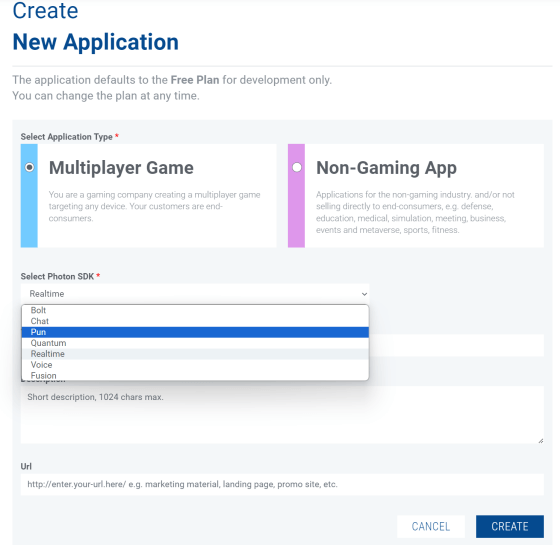
Task: Click the Photon SDK dropdown chevron arrow
Action: point(364,294)
